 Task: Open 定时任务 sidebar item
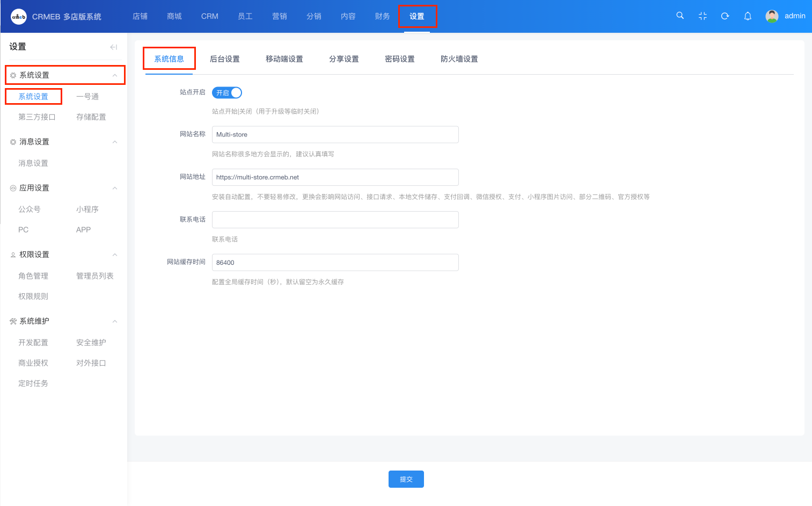[33, 384]
